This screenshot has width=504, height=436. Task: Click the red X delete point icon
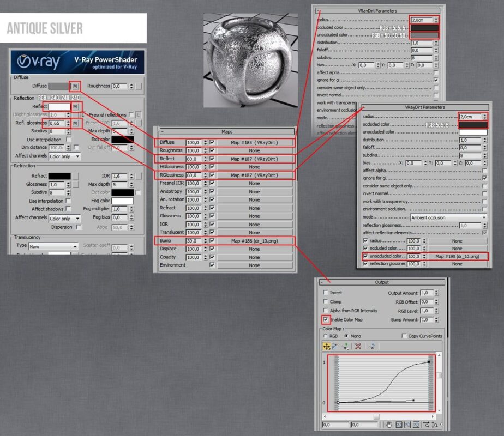click(358, 347)
